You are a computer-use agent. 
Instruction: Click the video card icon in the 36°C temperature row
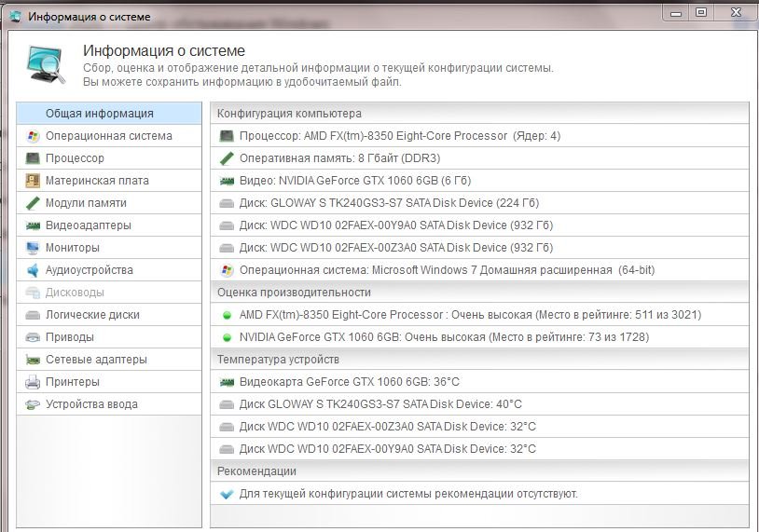point(226,382)
